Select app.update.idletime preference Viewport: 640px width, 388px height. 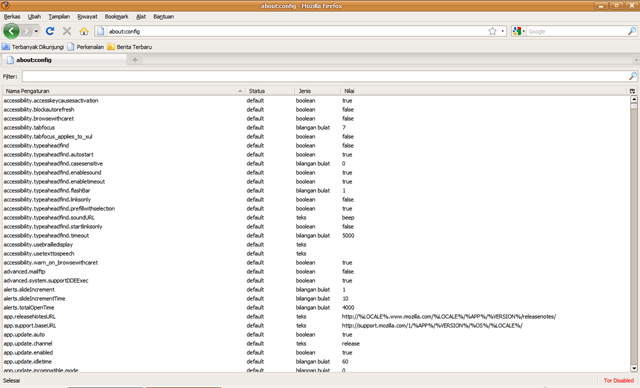(316, 361)
